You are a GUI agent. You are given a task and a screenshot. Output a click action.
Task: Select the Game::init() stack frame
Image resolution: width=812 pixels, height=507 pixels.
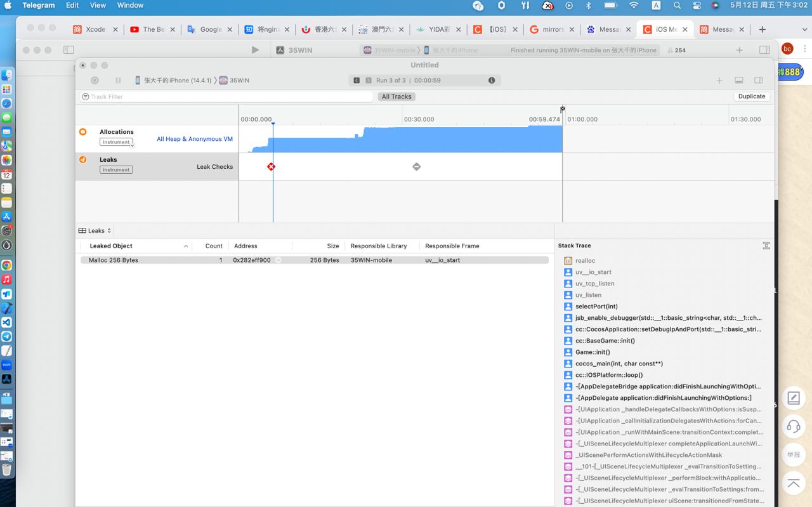593,352
